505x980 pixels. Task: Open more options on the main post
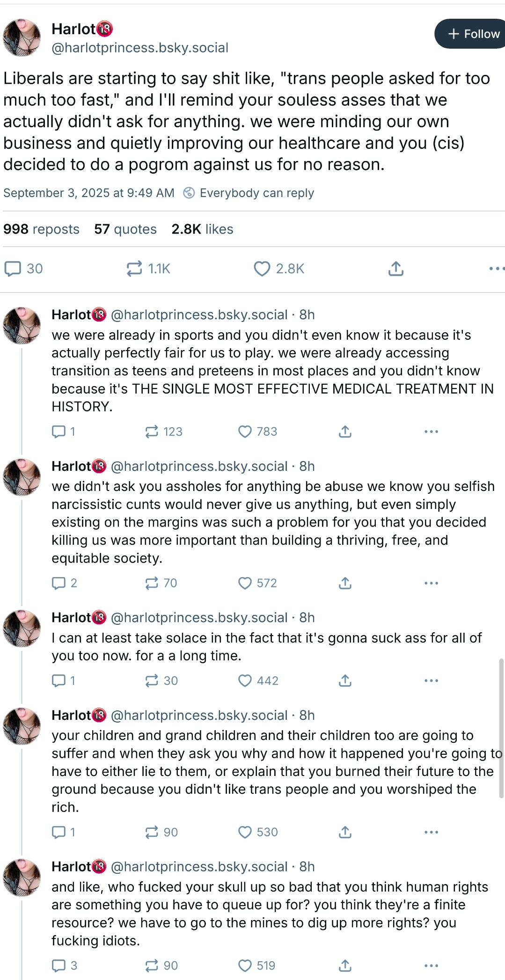(x=496, y=269)
